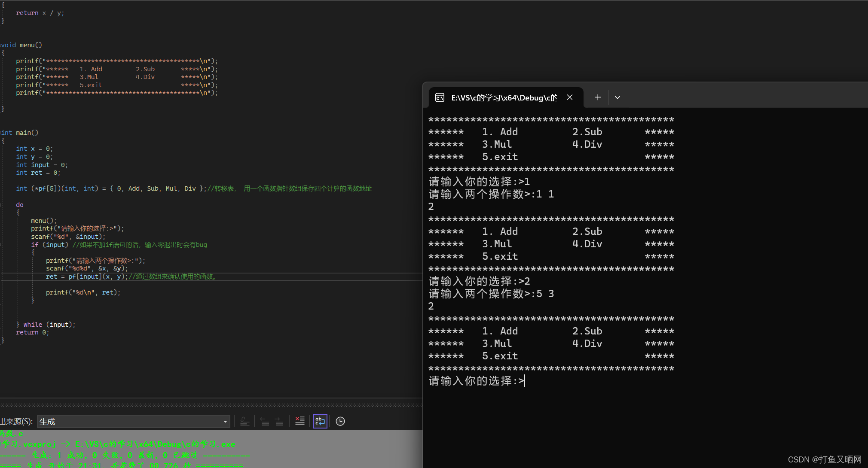This screenshot has width=868, height=468.
Task: Open the output source dropdown showing 生成
Action: point(134,422)
